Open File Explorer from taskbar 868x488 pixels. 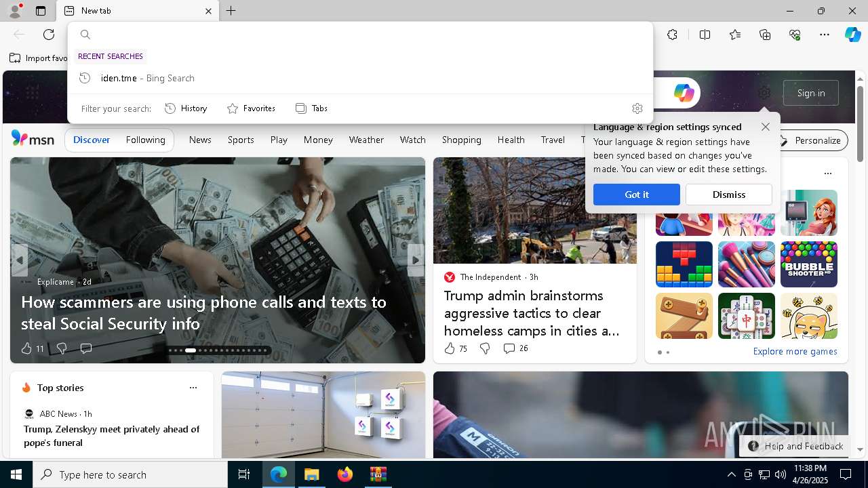click(x=311, y=474)
